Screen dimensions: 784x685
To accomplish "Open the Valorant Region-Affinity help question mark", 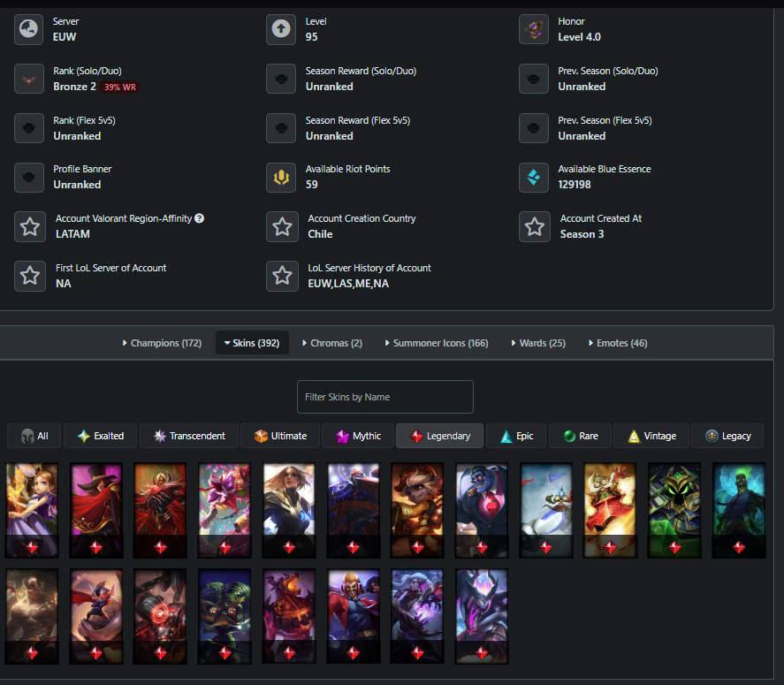I will pyautogui.click(x=199, y=218).
